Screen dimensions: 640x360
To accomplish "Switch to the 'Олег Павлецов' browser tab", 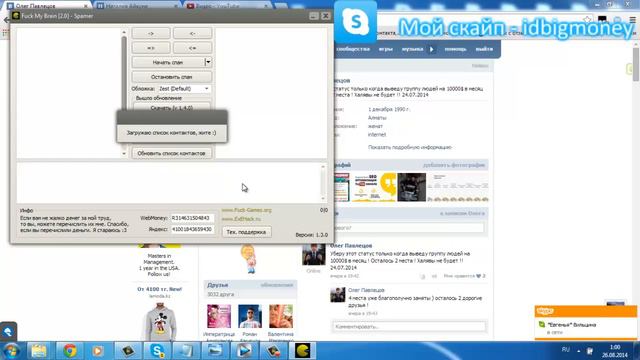I will [47, 6].
